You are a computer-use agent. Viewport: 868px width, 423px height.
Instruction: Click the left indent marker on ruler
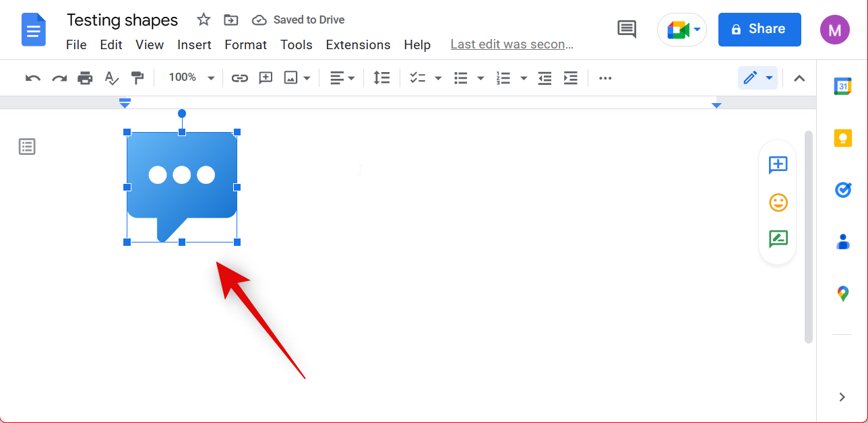click(125, 104)
